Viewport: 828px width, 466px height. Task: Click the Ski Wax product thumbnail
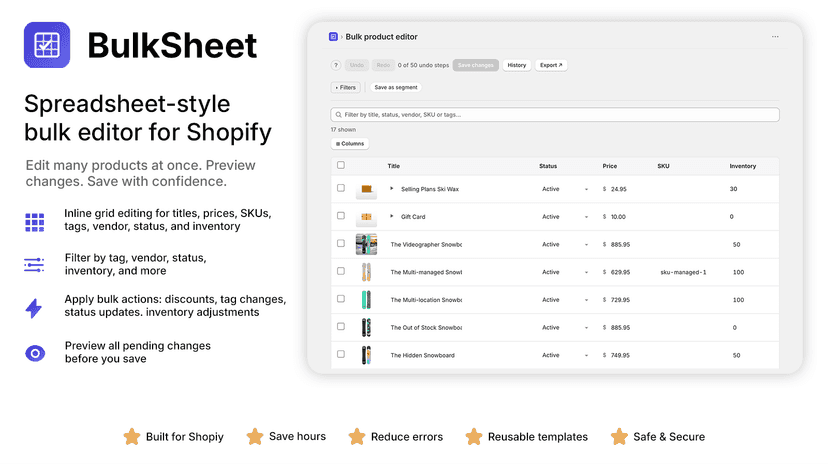pyautogui.click(x=366, y=189)
